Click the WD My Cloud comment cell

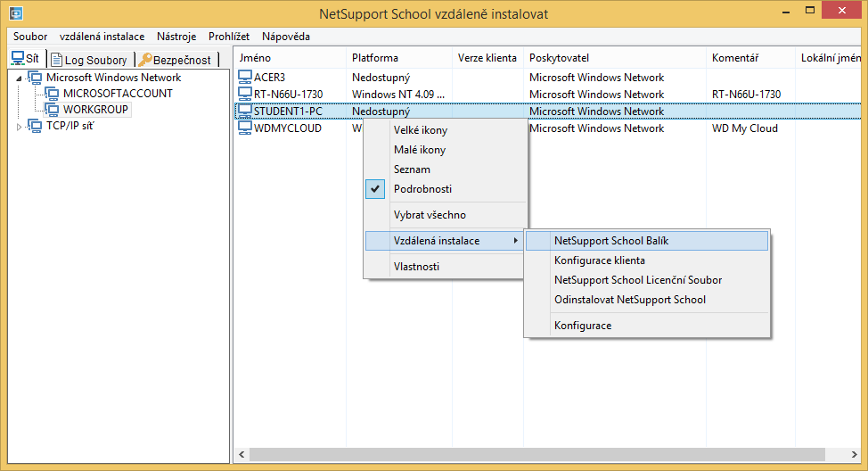[744, 128]
